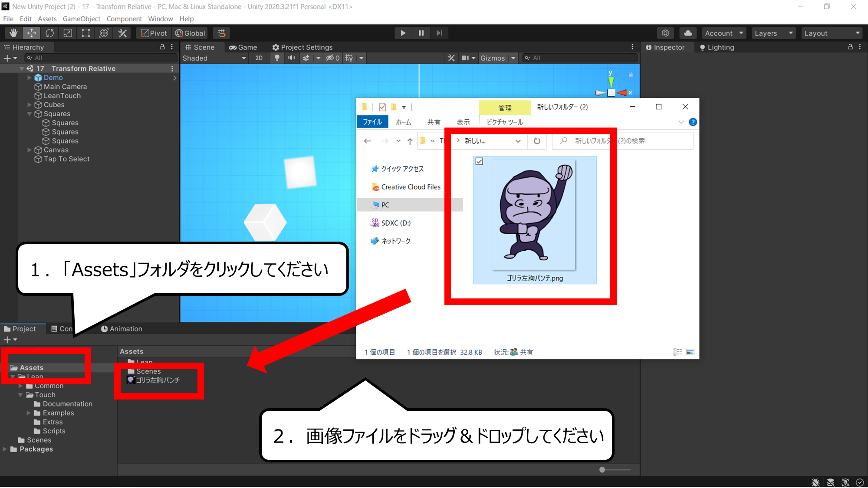
Task: Switch to the Animation tab
Action: click(122, 329)
